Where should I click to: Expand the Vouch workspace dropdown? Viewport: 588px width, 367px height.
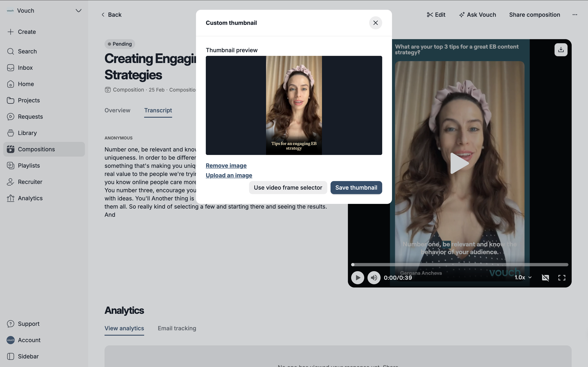click(78, 11)
